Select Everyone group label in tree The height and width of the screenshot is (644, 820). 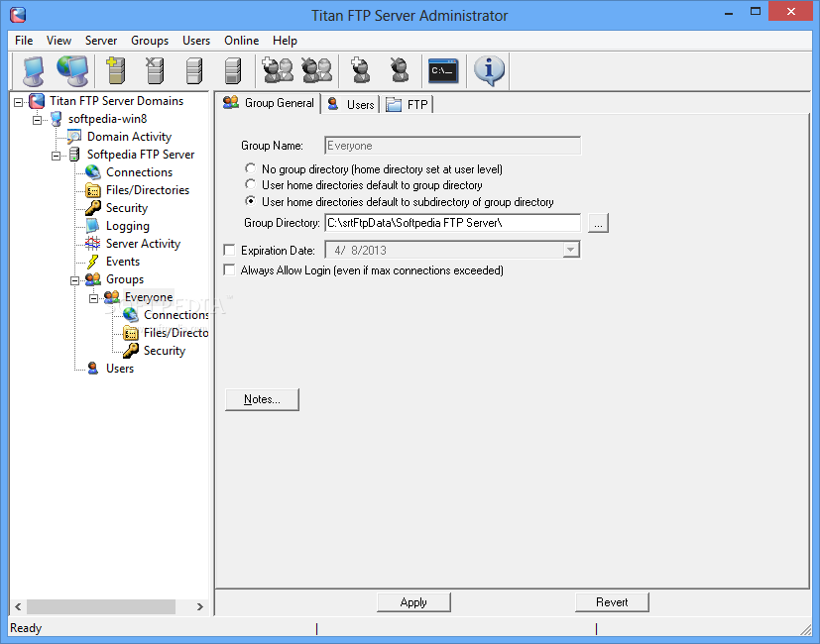pos(149,297)
